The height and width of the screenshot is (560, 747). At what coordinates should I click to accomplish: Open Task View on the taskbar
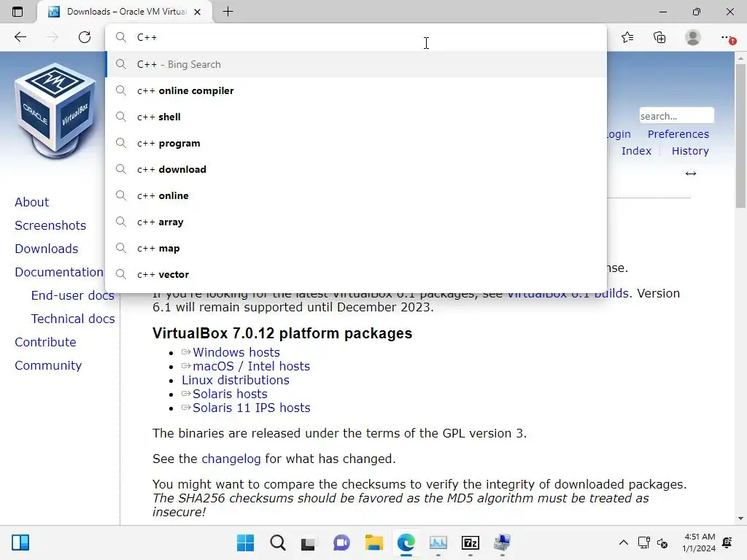[309, 542]
